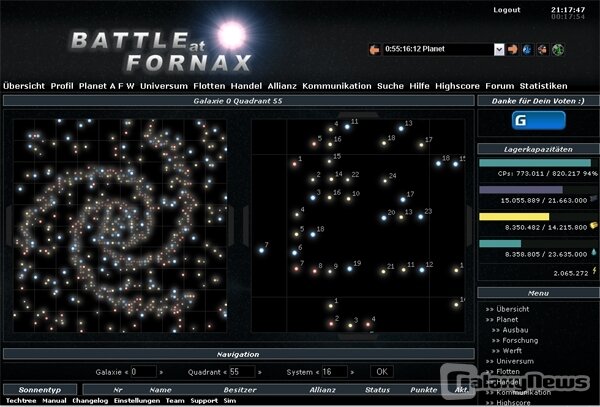Open Suche in top menu
The width and height of the screenshot is (600, 407).
390,86
